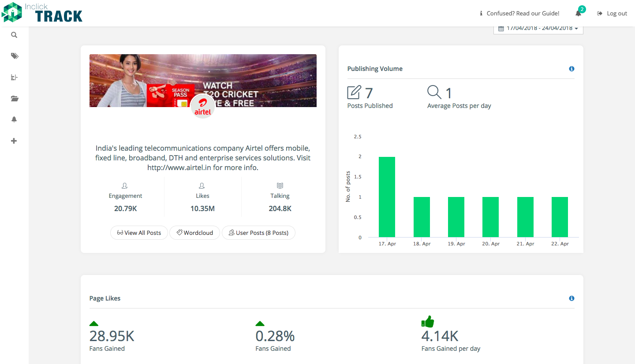Click the green thumbs-up icon
Image resolution: width=635 pixels, height=364 pixels.
tap(428, 322)
